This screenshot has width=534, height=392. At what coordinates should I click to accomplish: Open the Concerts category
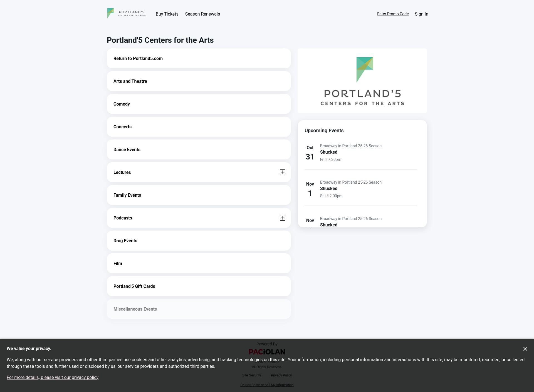[199, 127]
